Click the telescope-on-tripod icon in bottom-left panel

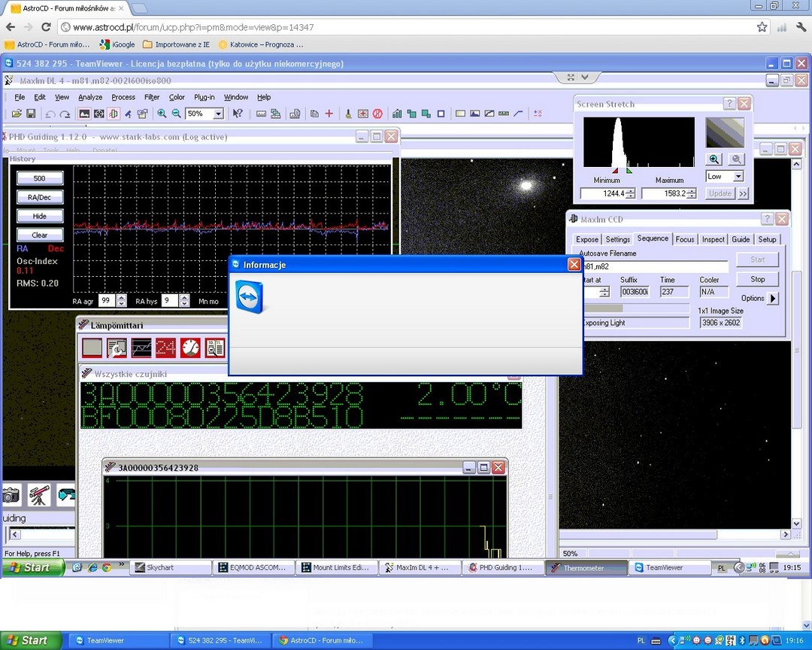[39, 495]
